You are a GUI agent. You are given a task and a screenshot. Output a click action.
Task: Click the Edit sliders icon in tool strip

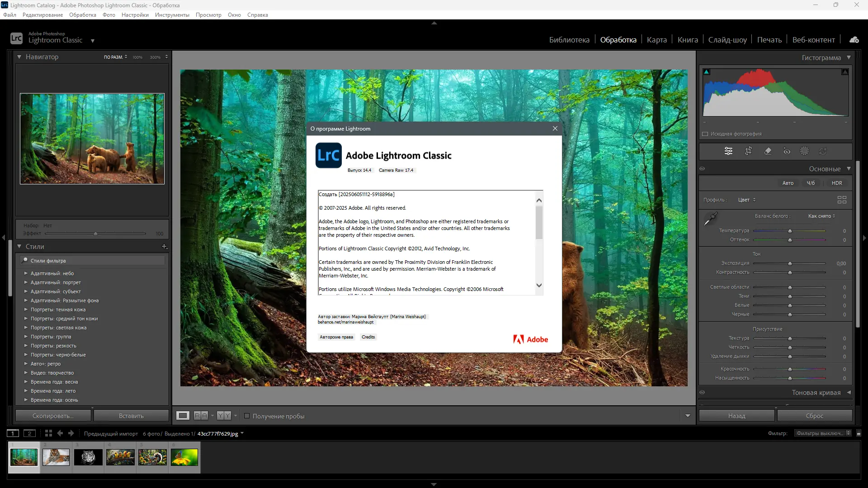click(728, 151)
